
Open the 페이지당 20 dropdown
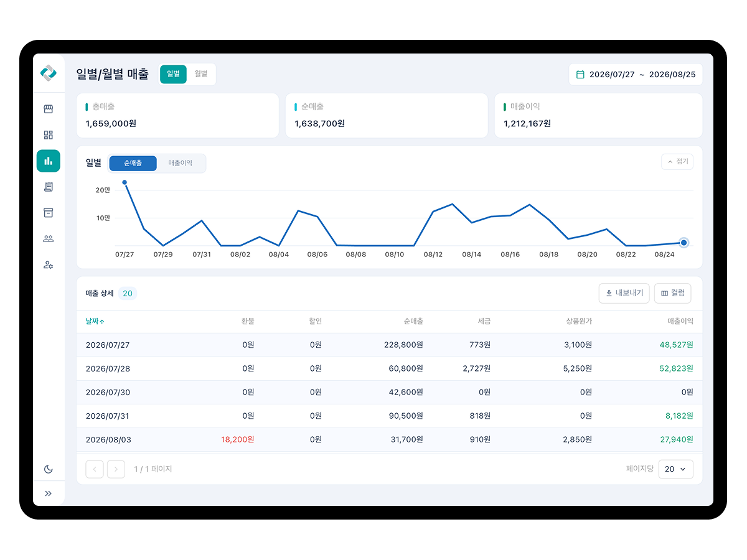(x=675, y=469)
